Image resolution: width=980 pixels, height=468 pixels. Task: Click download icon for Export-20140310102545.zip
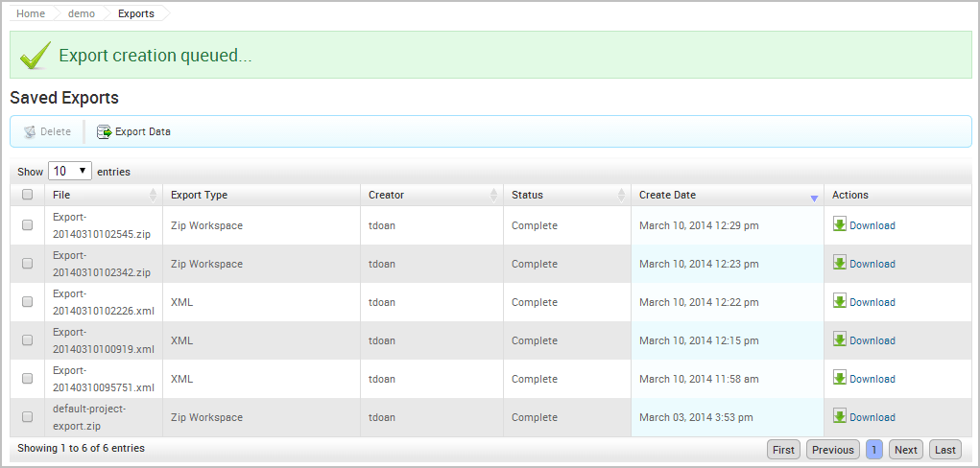click(x=840, y=225)
